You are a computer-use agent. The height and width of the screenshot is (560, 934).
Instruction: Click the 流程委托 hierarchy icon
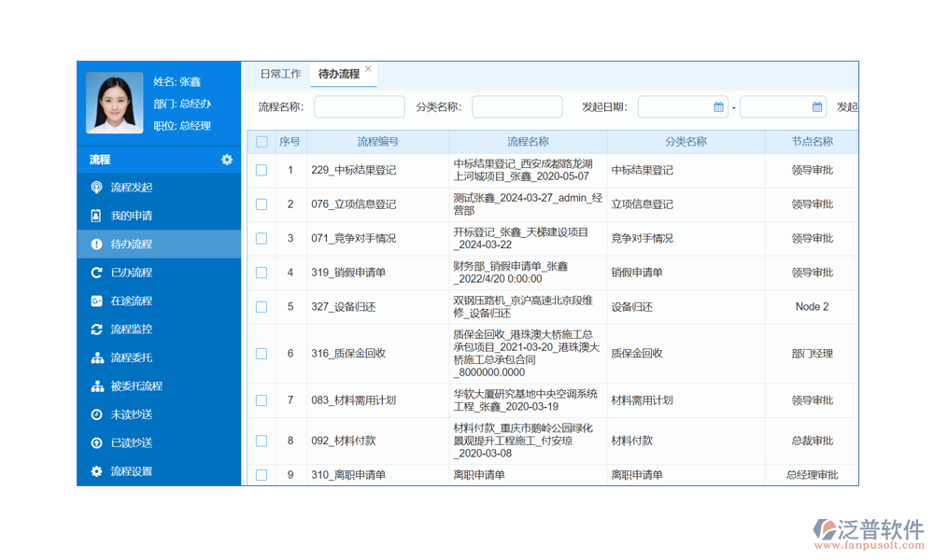pos(96,357)
